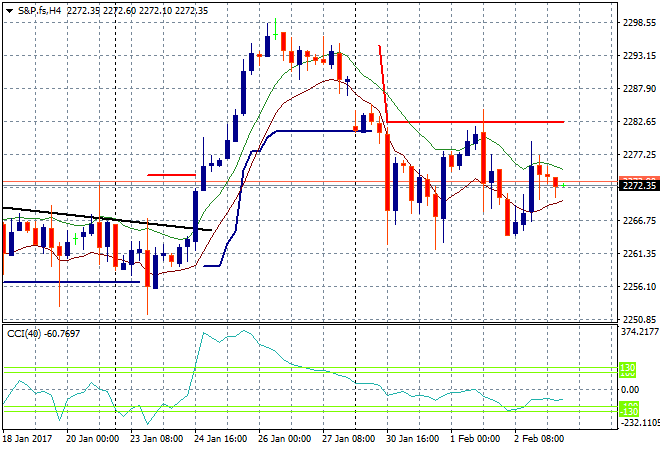The height and width of the screenshot is (450, 660).
Task: Click the green 130 CCI level tag
Action: pos(628,367)
